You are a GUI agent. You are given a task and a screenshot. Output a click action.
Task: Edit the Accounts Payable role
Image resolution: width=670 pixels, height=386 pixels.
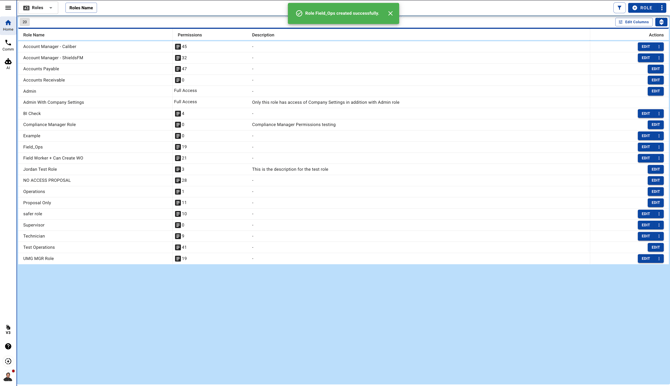[655, 69]
